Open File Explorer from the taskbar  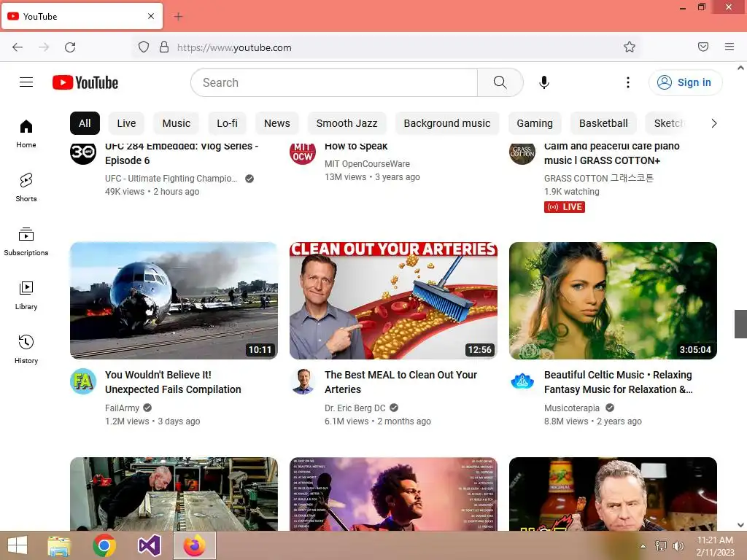coord(59,545)
